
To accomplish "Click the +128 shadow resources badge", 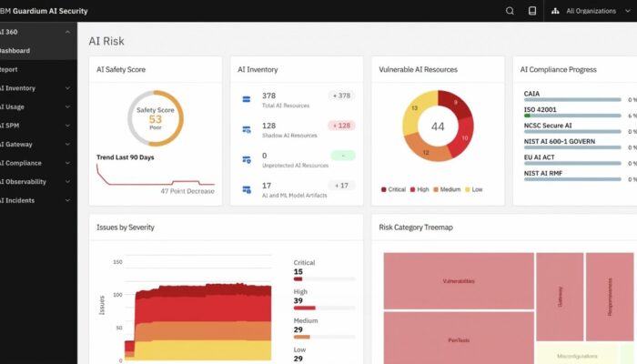I will click(x=341, y=126).
